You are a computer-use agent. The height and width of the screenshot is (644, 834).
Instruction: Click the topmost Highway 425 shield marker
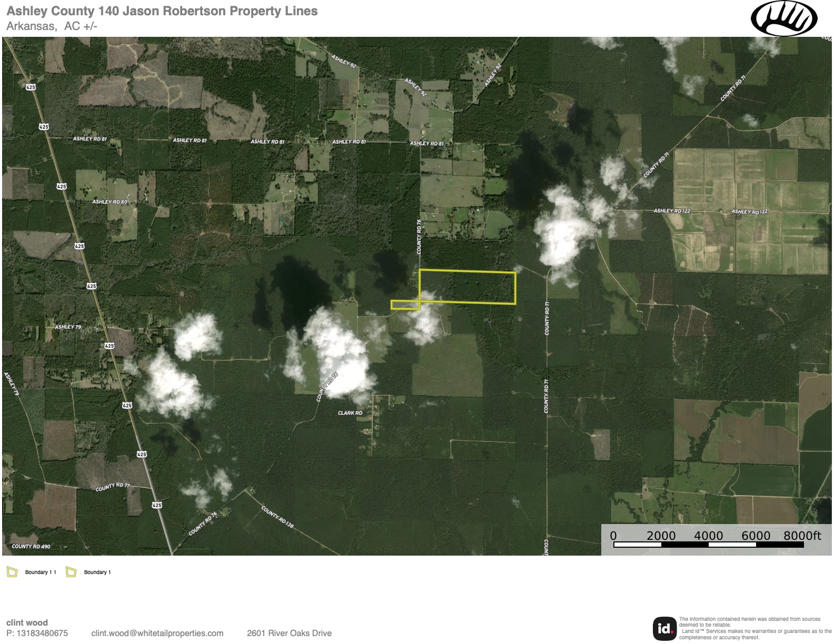coord(31,87)
